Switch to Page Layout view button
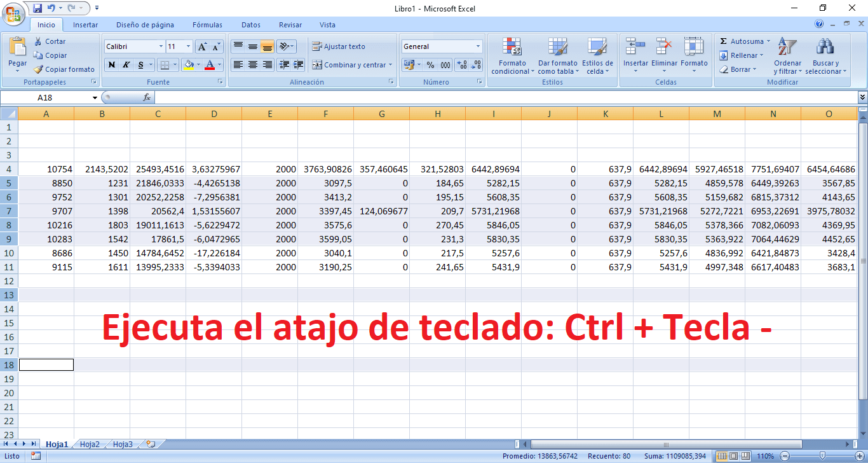The height and width of the screenshot is (463, 868). tap(733, 456)
